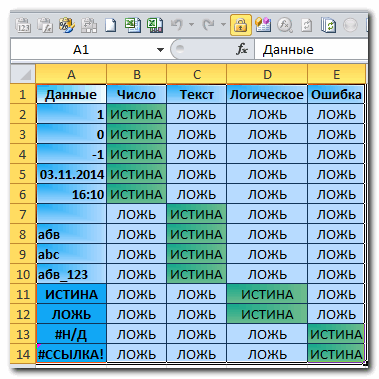
Task: Click the Undo arrow icon
Action: point(177,25)
